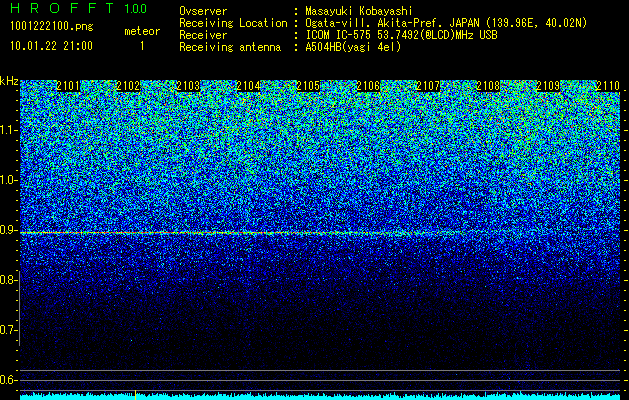The height and width of the screenshot is (400, 629).
Task: Click the 1.1 kHz axis label
Action: (9, 130)
